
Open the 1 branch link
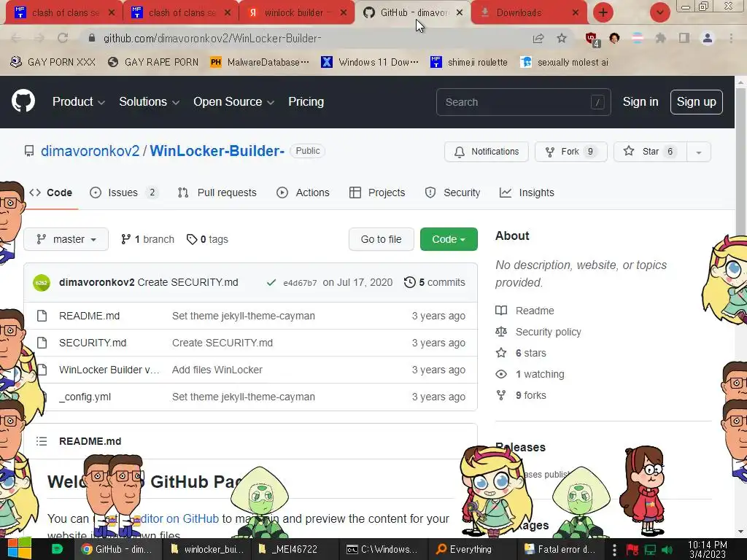[147, 239]
